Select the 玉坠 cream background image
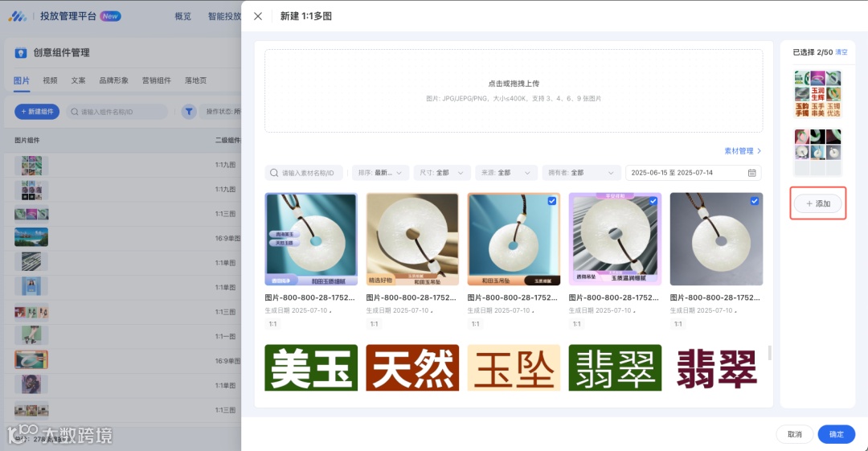The width and height of the screenshot is (868, 451). tap(514, 368)
